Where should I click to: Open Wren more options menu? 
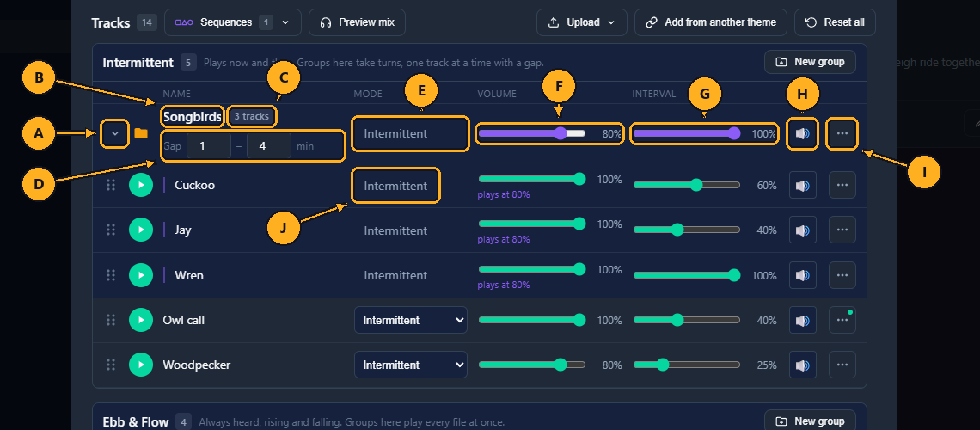[842, 275]
